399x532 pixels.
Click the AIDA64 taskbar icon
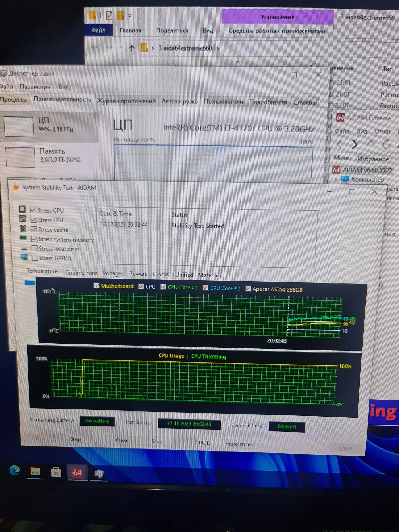77,473
